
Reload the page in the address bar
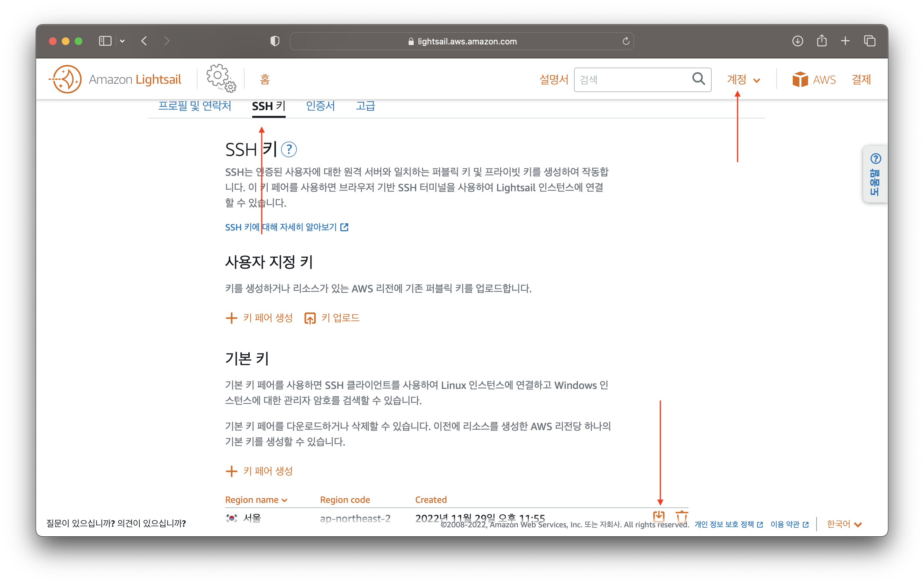coord(625,41)
